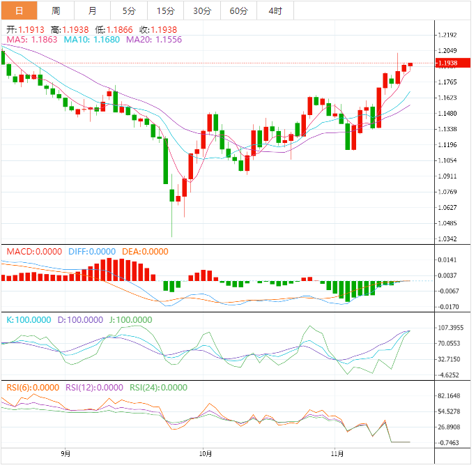Screen dimensions: 476x470
Task: Click the 10月 marker on the time axis
Action: click(203, 453)
